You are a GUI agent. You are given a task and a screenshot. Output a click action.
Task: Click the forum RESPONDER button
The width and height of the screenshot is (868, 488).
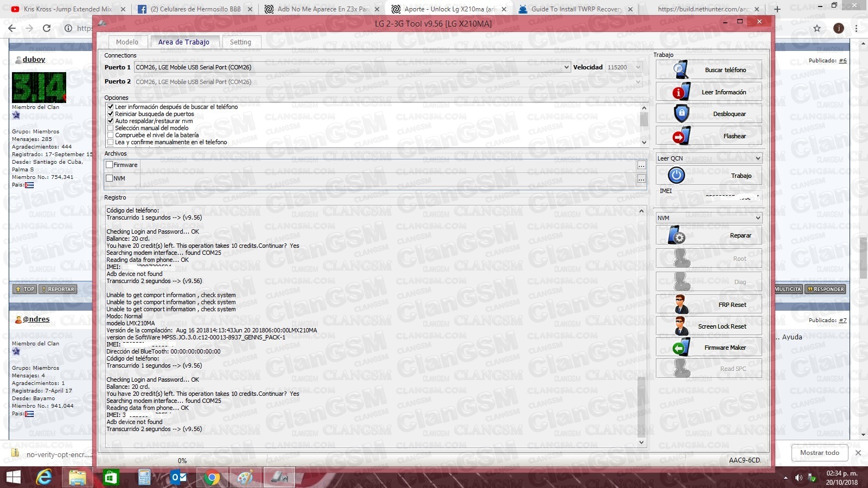(x=825, y=289)
